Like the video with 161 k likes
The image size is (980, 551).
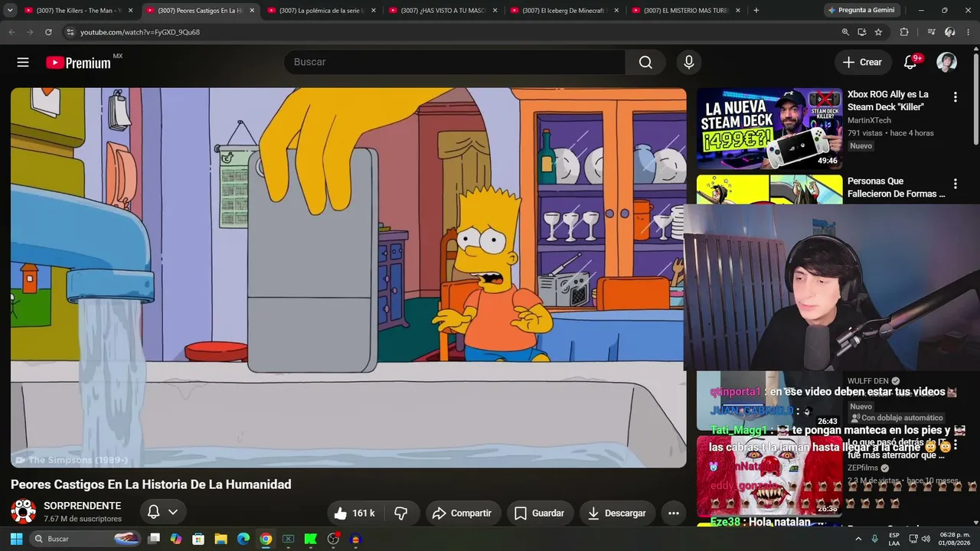(x=354, y=513)
